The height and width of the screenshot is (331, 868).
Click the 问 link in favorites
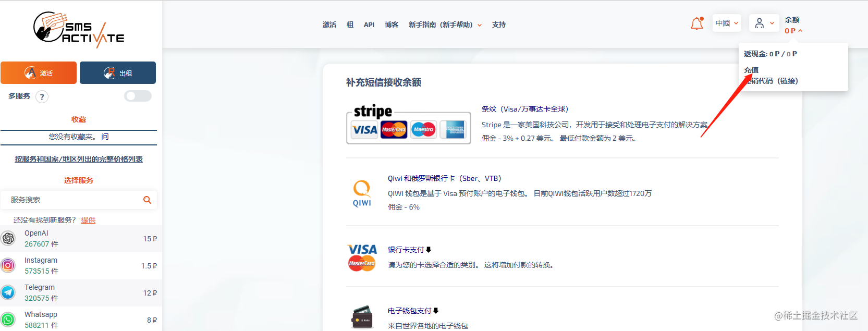105,137
